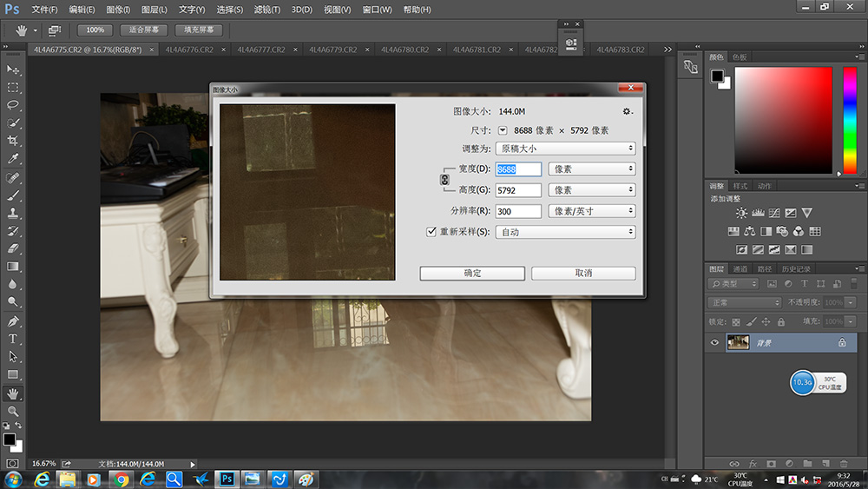Select the Lasso tool
The image size is (868, 489).
point(13,105)
